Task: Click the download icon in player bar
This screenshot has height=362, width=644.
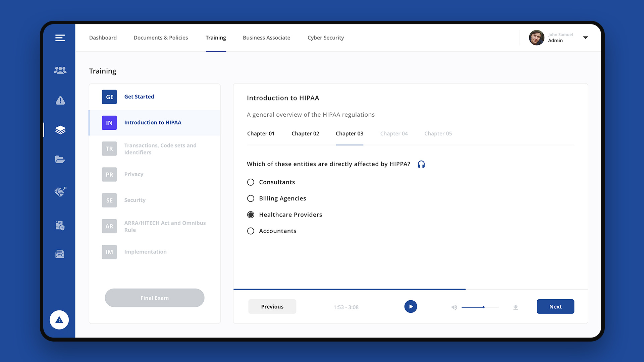Action: click(516, 307)
